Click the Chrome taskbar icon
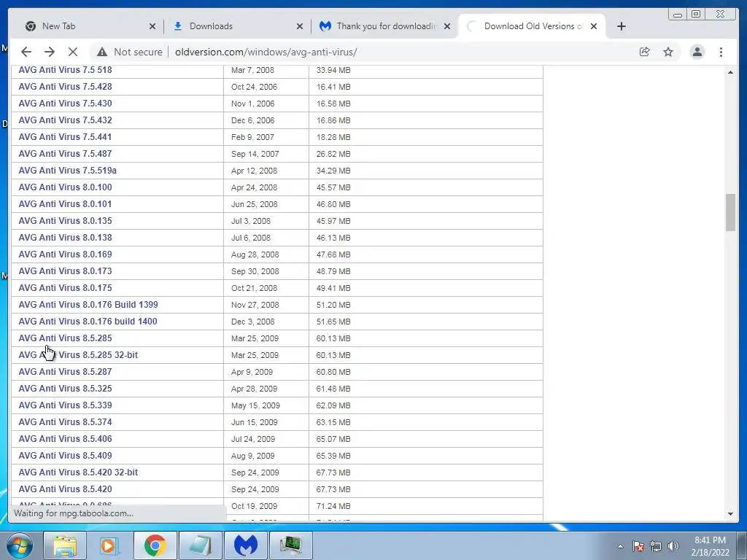This screenshot has width=747, height=560. click(155, 545)
